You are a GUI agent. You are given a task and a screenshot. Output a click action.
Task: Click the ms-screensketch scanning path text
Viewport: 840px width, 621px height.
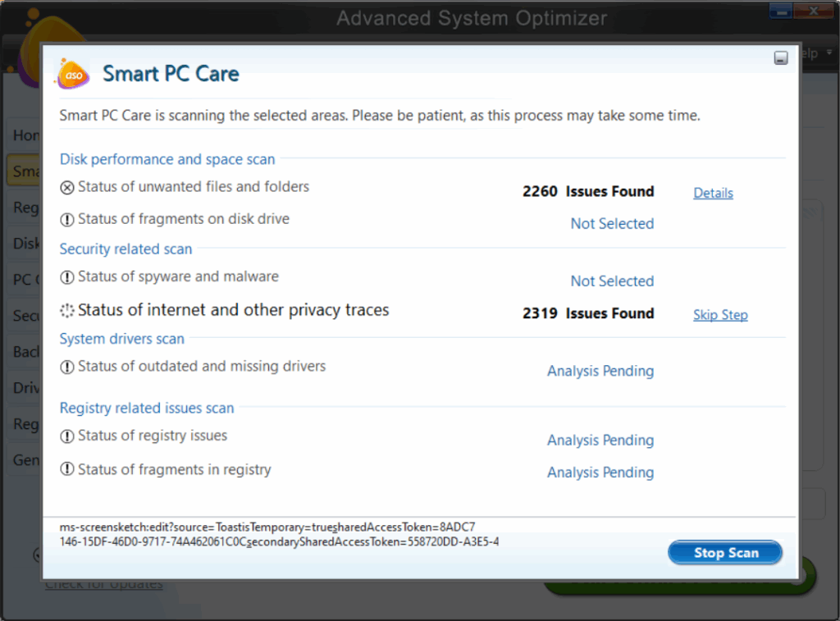[279, 534]
